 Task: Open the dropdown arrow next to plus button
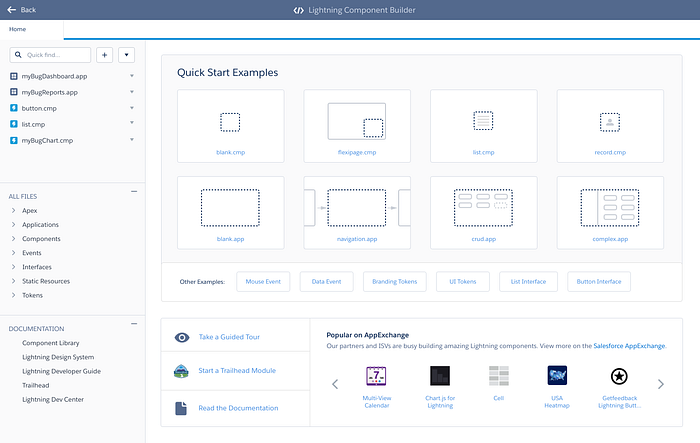tap(127, 55)
